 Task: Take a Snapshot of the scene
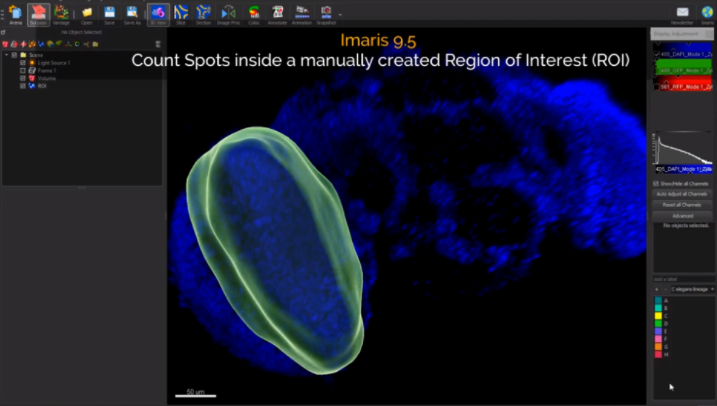pyautogui.click(x=326, y=15)
